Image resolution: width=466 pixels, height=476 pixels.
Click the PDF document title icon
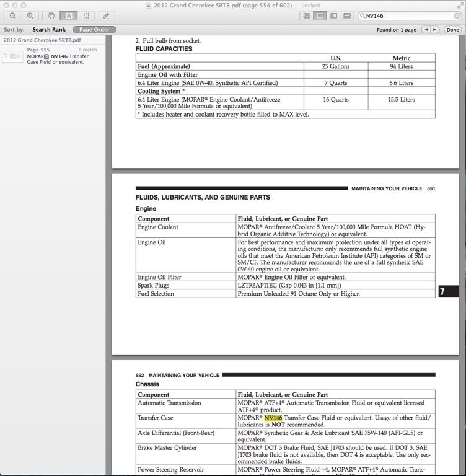click(x=148, y=6)
